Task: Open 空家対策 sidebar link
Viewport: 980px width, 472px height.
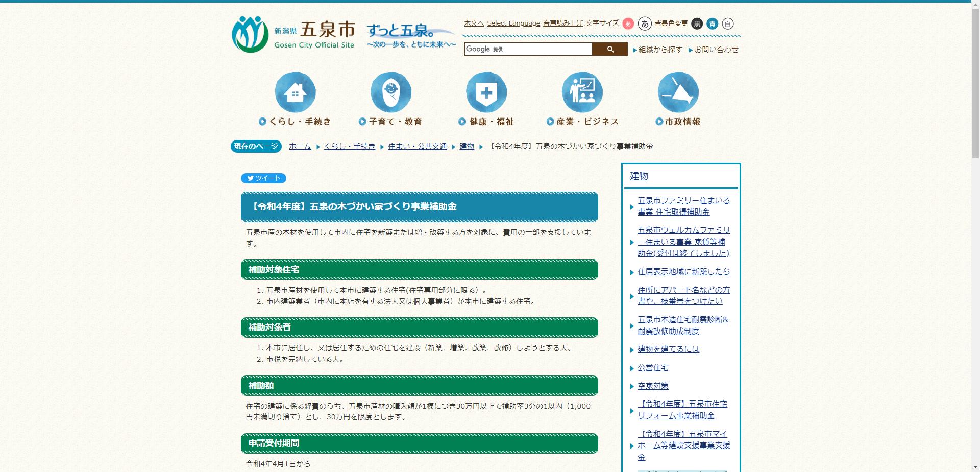Action: coord(653,386)
